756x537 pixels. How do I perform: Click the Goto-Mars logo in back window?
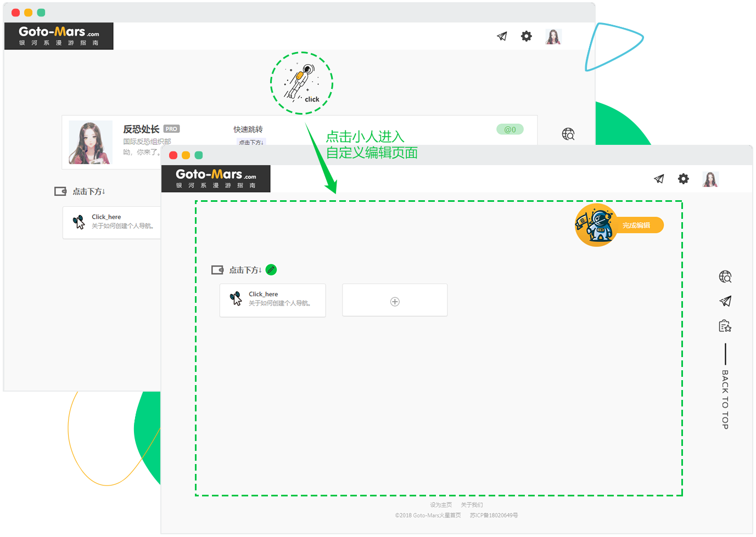(59, 36)
